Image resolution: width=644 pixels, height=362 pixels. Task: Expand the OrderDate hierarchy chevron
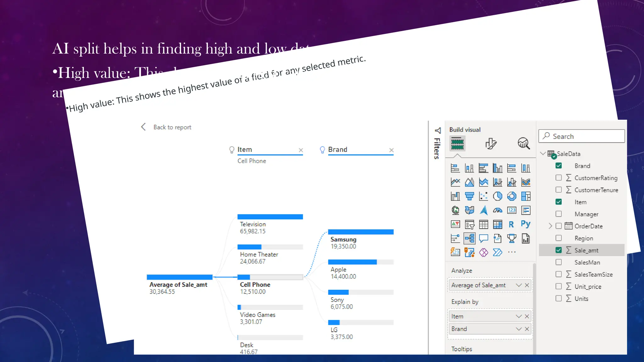[x=550, y=226]
